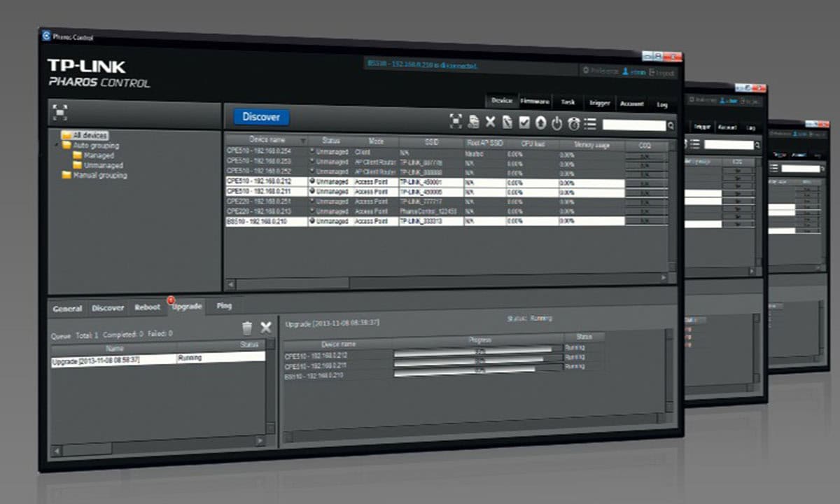Select row CPE510 - 192.168.0.212
Viewport: 840px width, 504px height.
tap(447, 181)
